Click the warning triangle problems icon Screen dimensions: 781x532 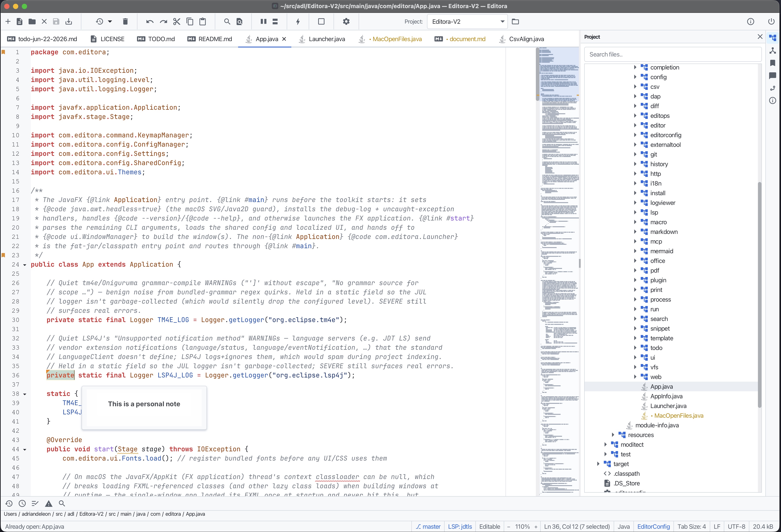coord(49,503)
